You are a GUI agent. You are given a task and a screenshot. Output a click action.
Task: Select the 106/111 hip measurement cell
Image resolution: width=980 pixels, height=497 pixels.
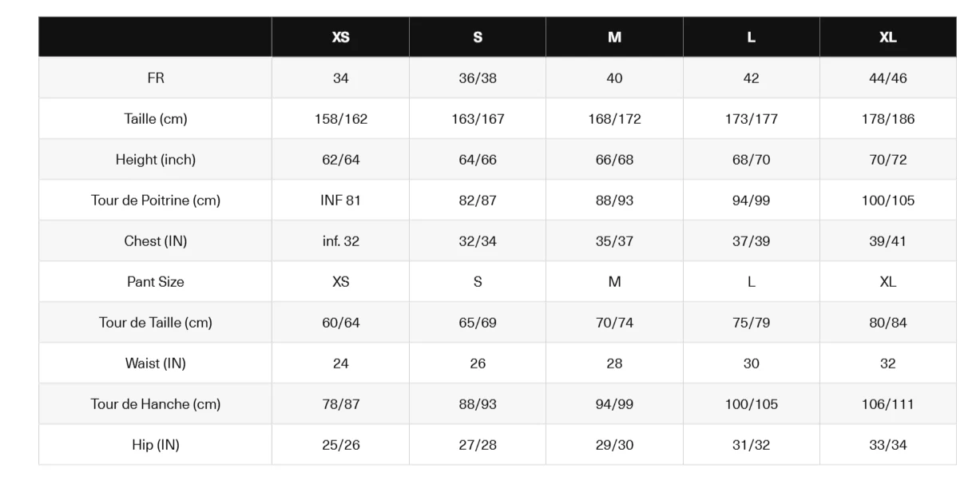point(888,404)
